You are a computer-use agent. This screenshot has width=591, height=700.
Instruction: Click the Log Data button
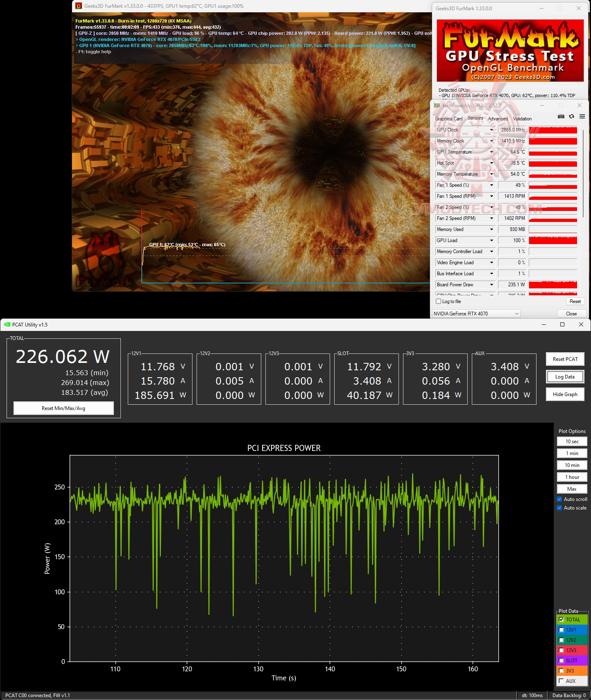[x=565, y=377]
